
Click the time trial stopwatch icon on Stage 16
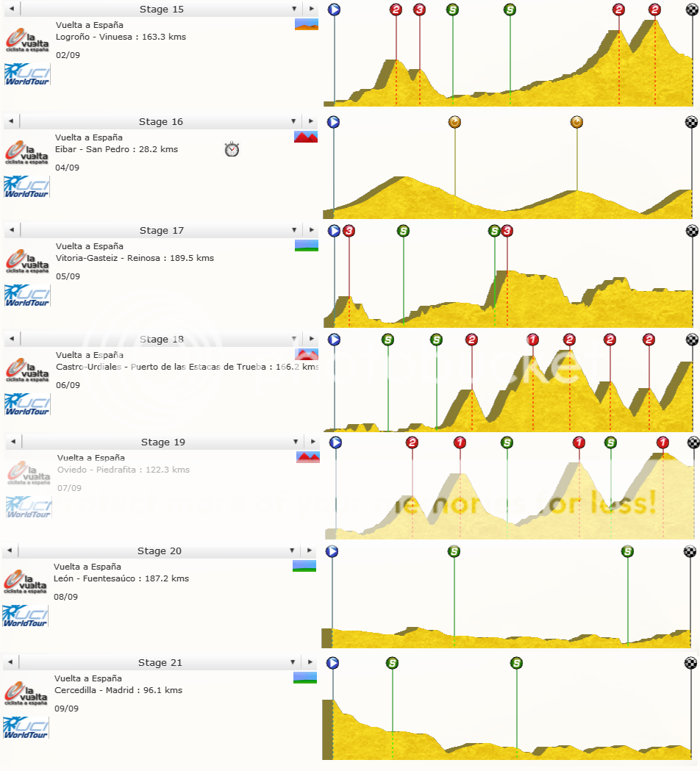tap(232, 148)
